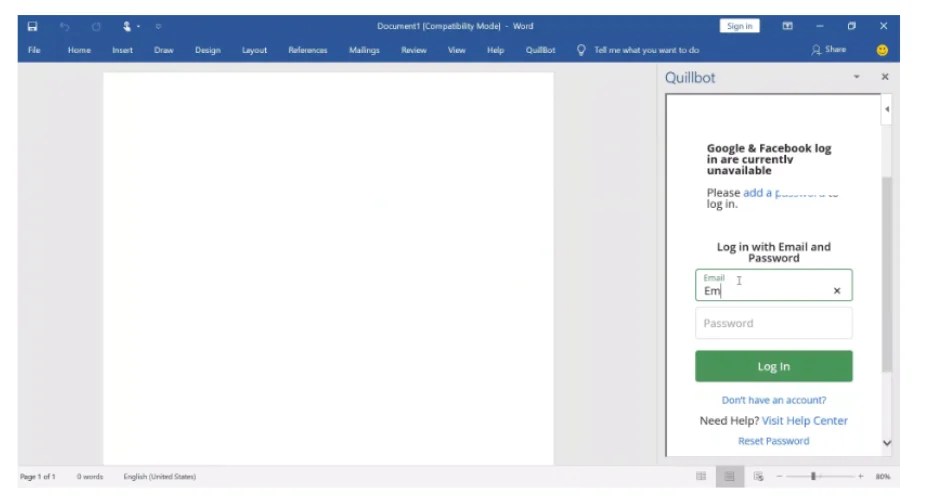Close the Quillbot task pane
The image size is (935, 502).
(885, 77)
